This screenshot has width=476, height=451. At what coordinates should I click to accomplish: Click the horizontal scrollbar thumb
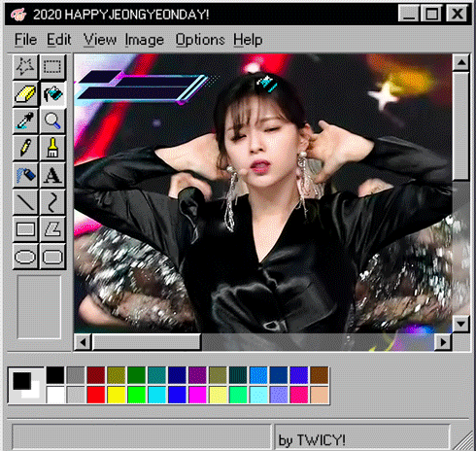pos(147,342)
